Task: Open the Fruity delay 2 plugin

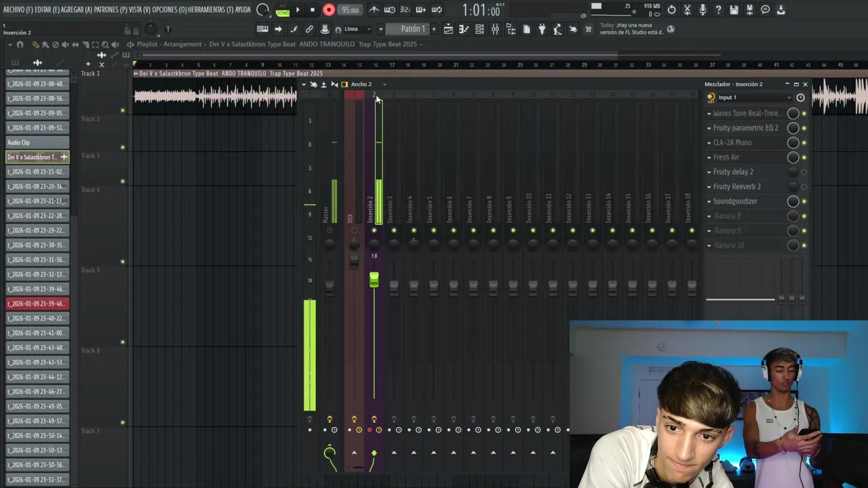Action: click(x=733, y=172)
